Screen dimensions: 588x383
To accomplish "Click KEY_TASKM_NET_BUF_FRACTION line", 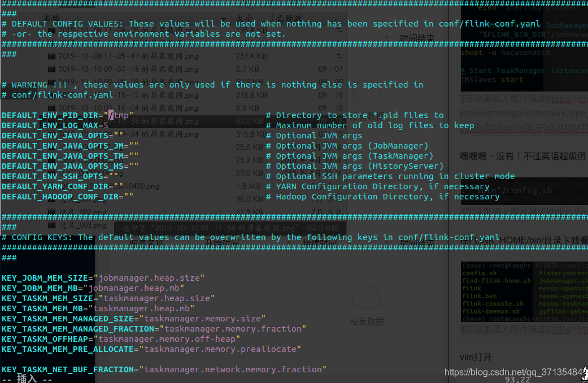I will pyautogui.click(x=164, y=369).
